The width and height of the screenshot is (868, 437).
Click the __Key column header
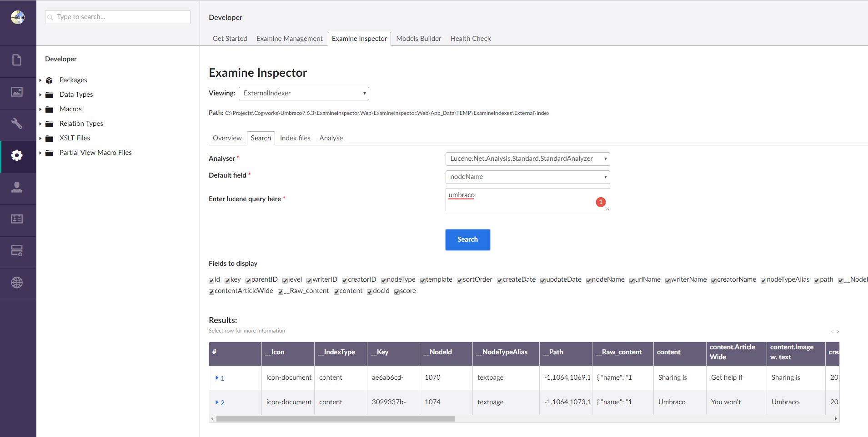393,354
